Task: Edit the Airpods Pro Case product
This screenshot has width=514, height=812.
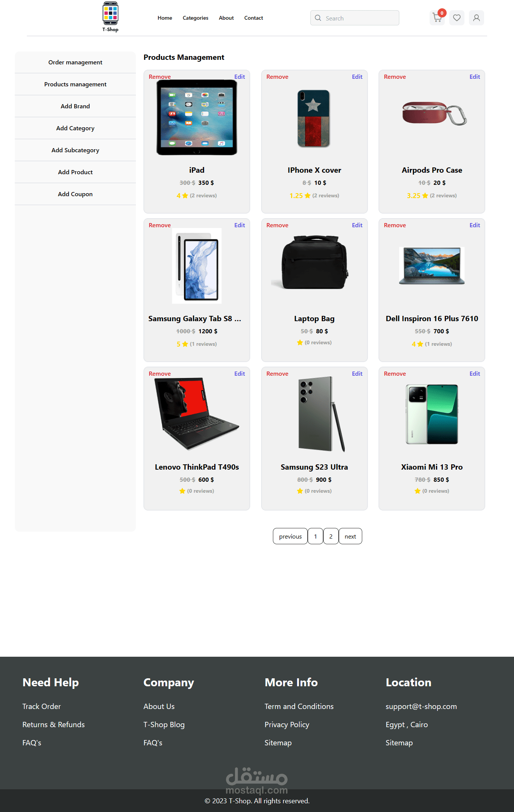Action: (475, 77)
